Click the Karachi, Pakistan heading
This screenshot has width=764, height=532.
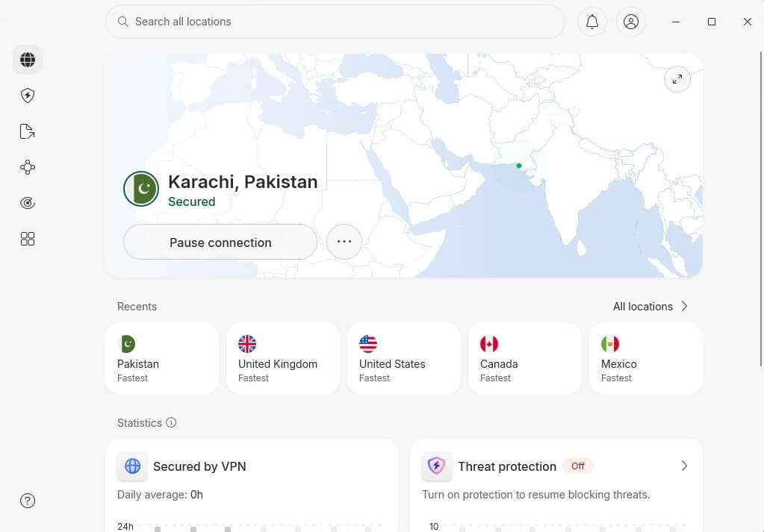243,181
